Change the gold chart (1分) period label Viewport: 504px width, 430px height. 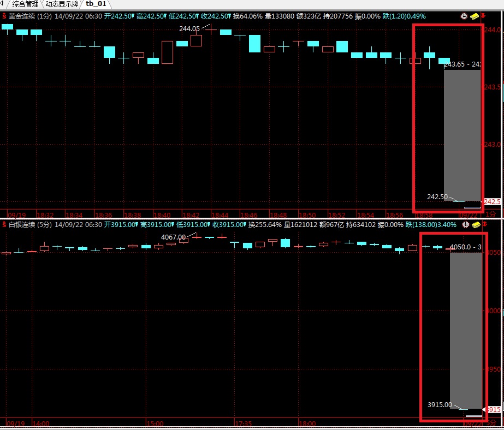(x=45, y=16)
